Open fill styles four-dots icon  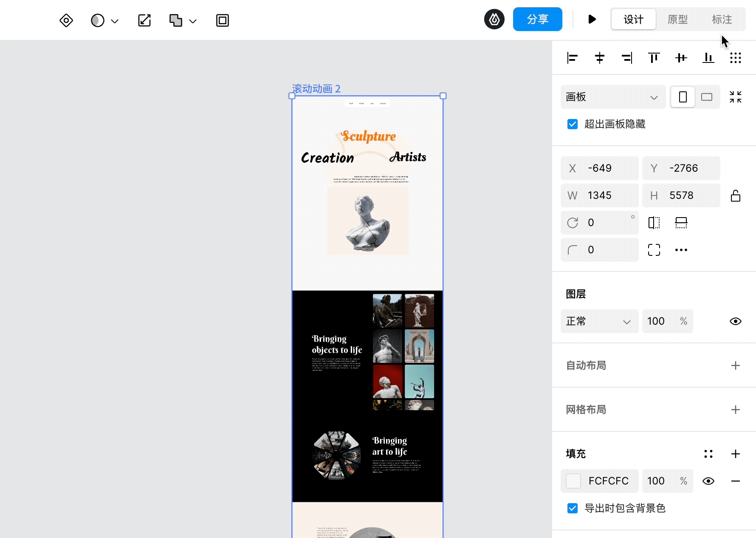(x=708, y=454)
